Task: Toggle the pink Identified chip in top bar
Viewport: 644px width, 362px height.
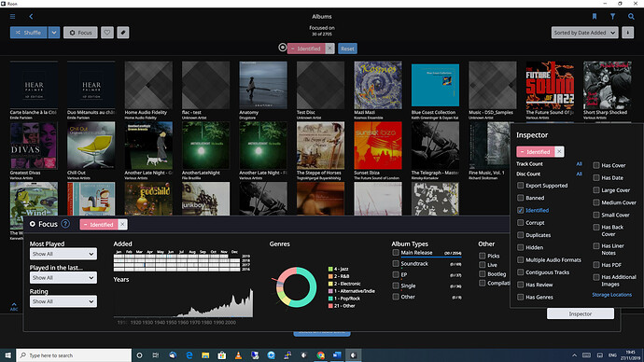Action: tap(306, 49)
